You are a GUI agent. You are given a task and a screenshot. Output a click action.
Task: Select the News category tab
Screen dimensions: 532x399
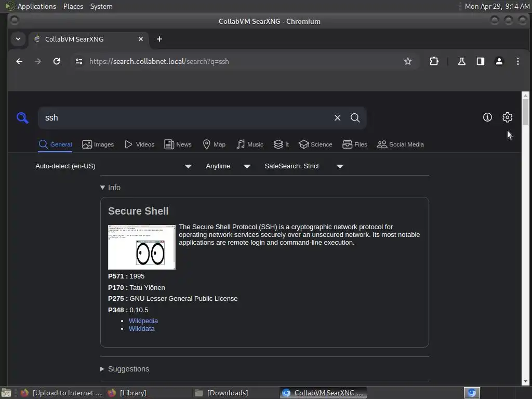coord(178,144)
